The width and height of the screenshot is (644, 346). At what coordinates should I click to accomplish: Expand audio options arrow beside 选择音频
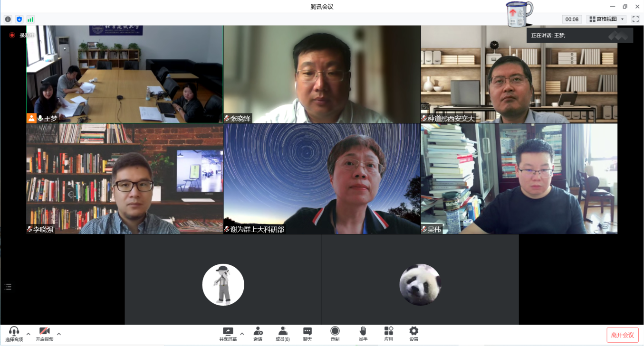(x=29, y=334)
